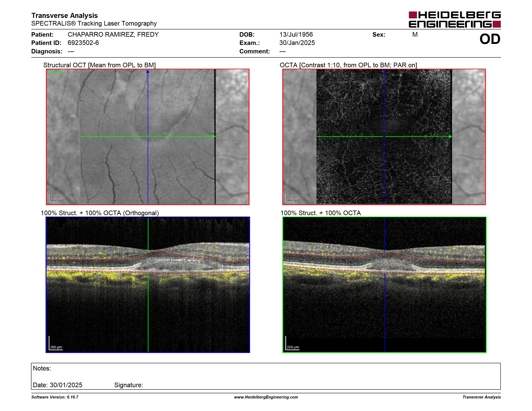Click Software Version: 6.16.7 footer text
The width and height of the screenshot is (532, 411).
pyautogui.click(x=55, y=397)
